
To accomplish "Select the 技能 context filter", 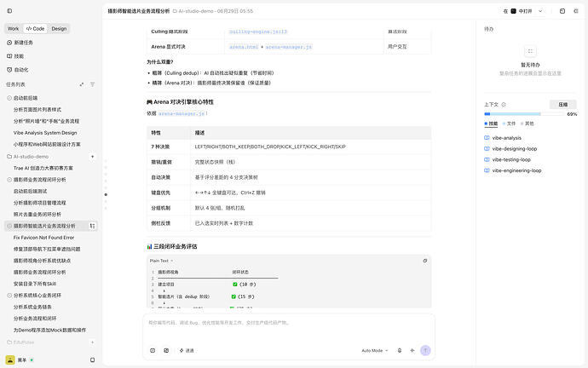I will click(491, 124).
